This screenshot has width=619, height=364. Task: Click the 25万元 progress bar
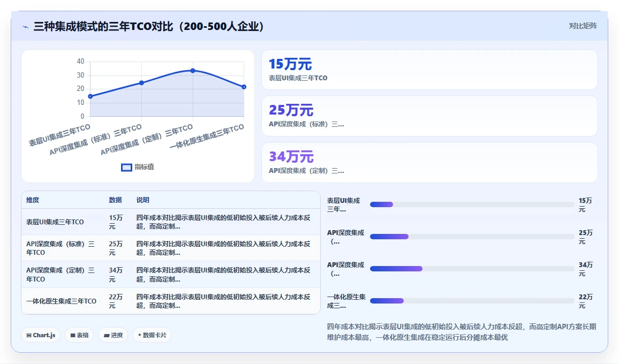(x=472, y=237)
